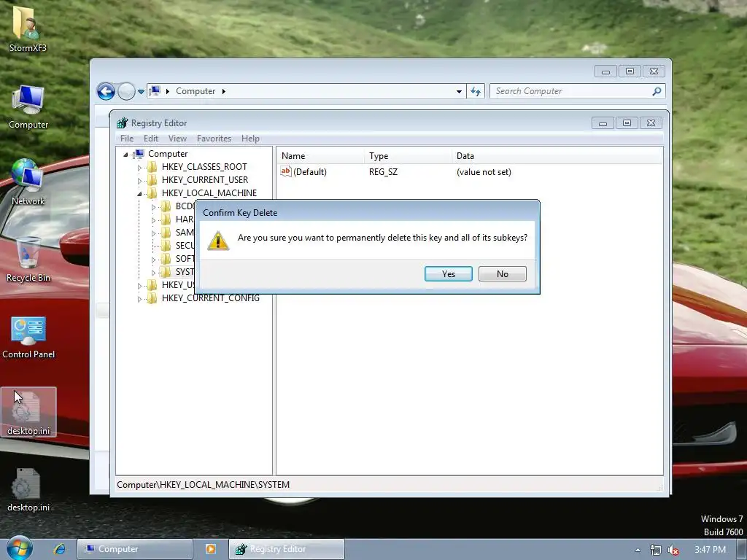Expand the HKEY_CURRENT_CONFIG key
Screen dimensions: 747x560
tap(139, 299)
